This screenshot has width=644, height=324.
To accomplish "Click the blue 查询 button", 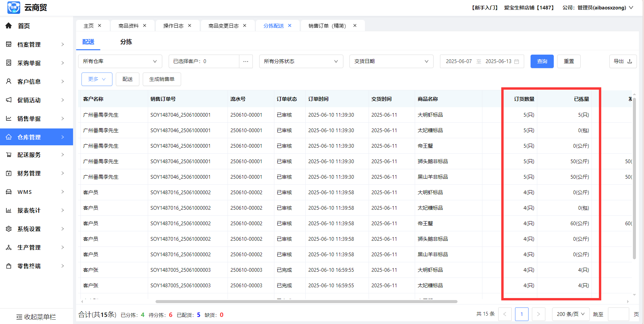I will (542, 61).
